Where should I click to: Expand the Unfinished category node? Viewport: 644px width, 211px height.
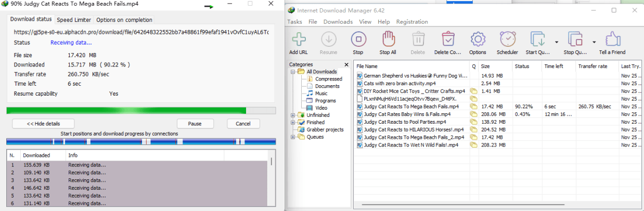(293, 115)
